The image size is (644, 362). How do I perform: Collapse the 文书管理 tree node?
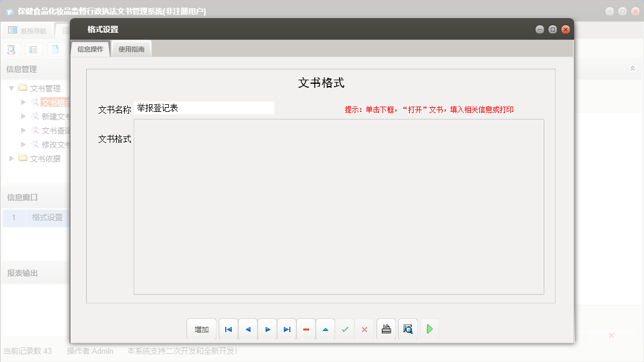click(11, 88)
